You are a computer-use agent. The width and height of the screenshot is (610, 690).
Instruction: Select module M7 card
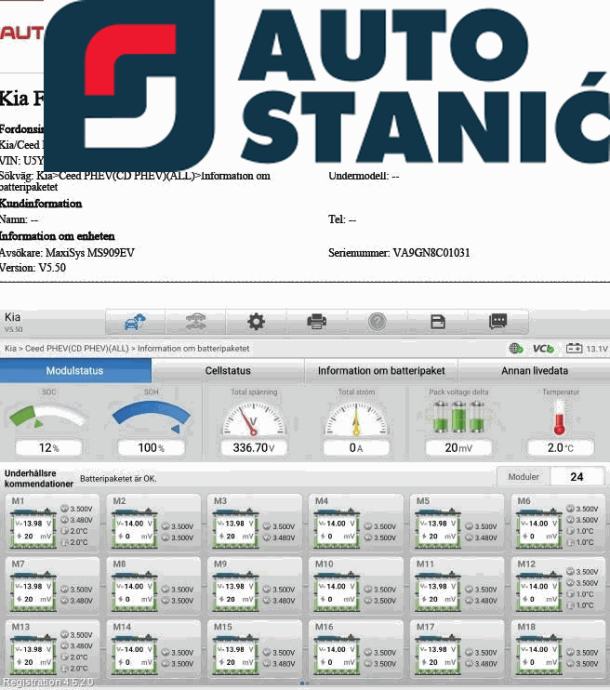coord(52,586)
